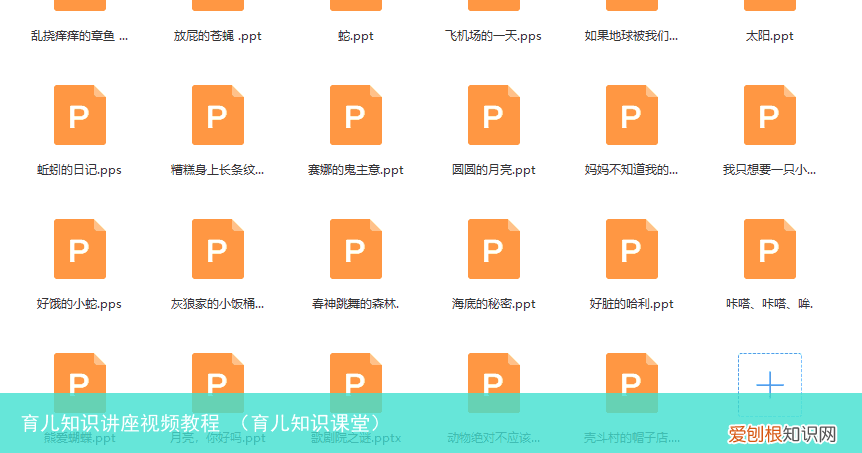Image resolution: width=862 pixels, height=453 pixels.
Task: Open the 好饿的小蛇.pps file icon
Action: [x=80, y=249]
